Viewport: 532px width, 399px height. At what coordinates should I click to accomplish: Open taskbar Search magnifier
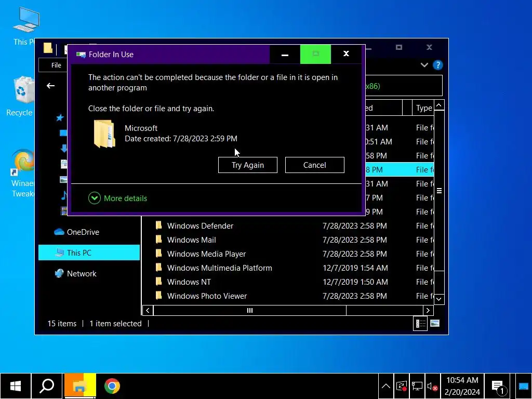tap(47, 386)
